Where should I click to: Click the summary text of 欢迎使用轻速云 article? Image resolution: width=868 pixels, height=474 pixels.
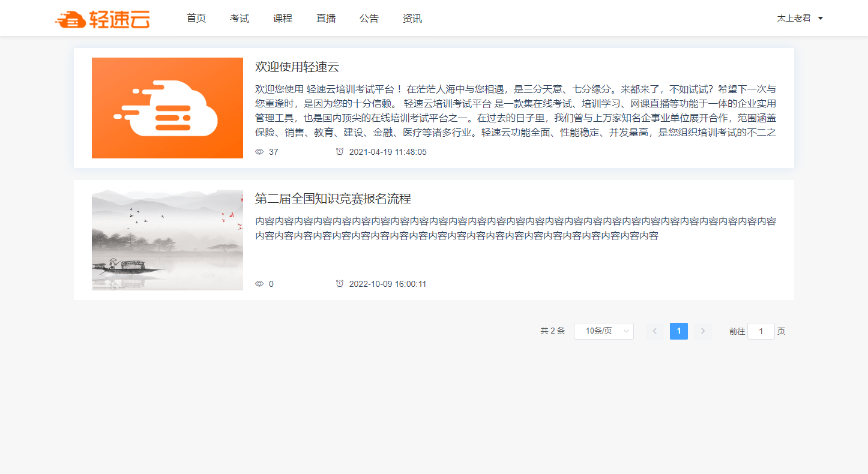(x=516, y=111)
